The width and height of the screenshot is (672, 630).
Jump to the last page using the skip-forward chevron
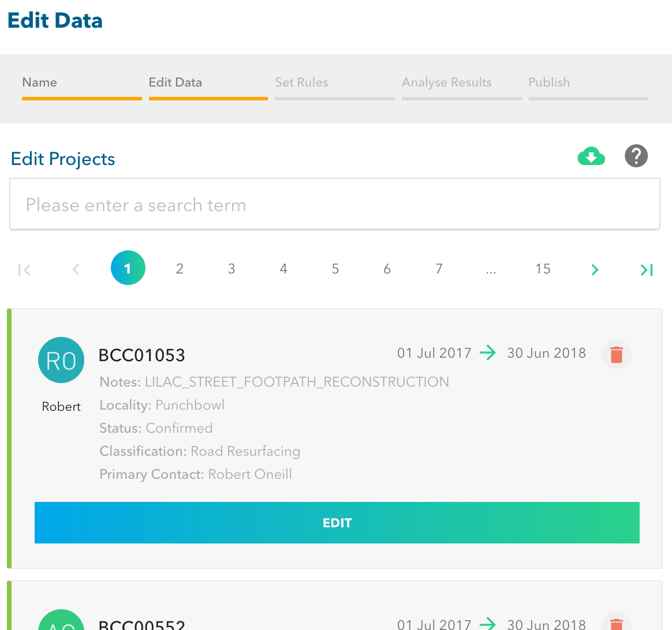[x=646, y=269]
